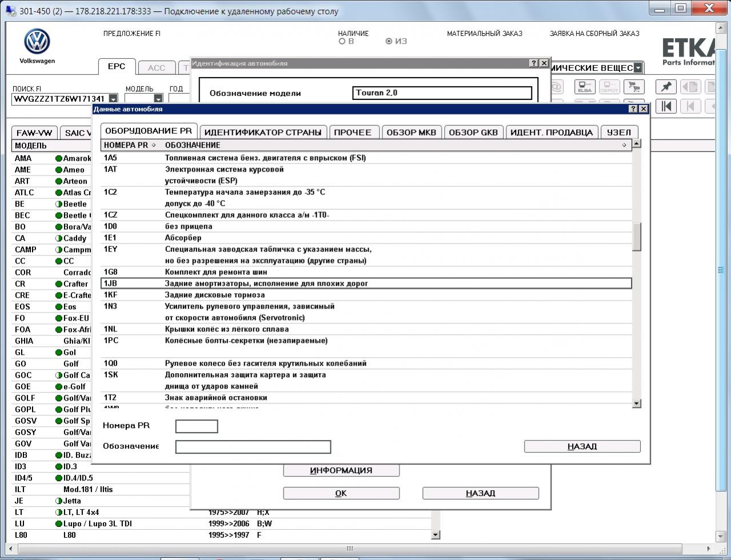
Task: Switch to the EPC tab
Action: click(117, 66)
